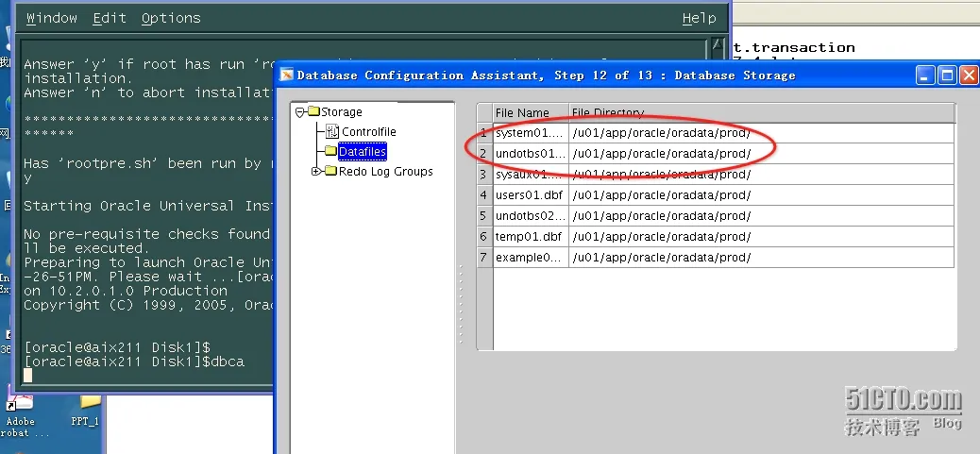The height and width of the screenshot is (454, 980).
Task: Click the split pane divider handle
Action: coord(462,304)
